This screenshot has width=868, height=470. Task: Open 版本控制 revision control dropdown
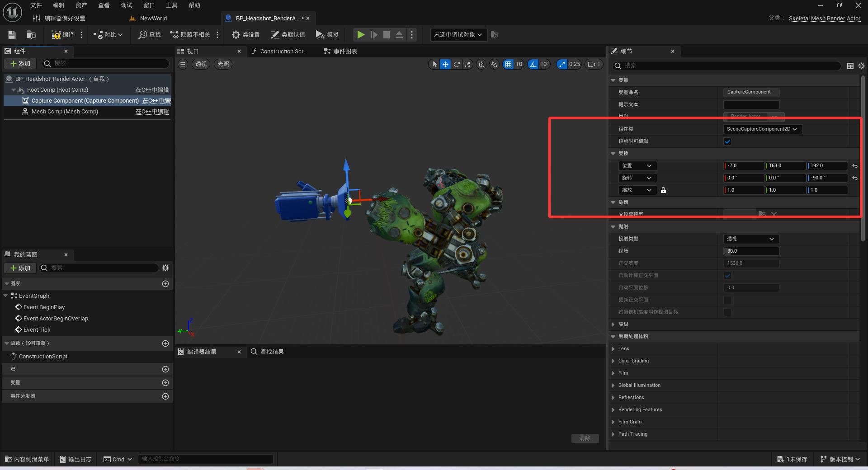[840, 459]
